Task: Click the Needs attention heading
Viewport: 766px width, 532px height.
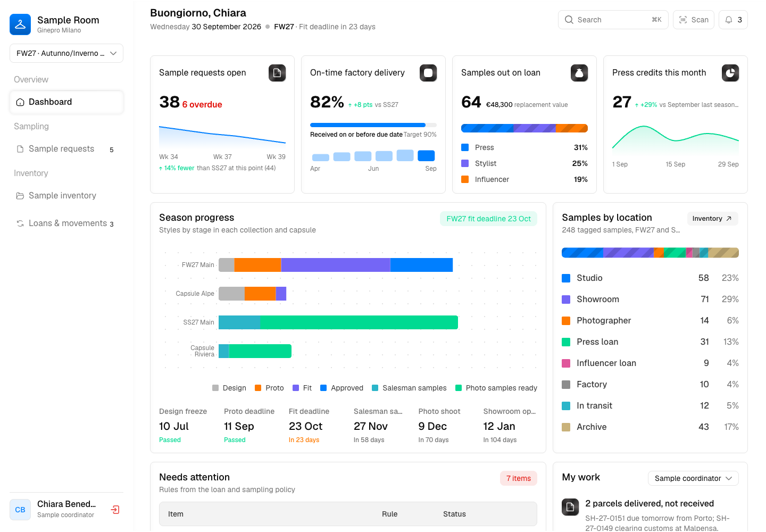Action: pyautogui.click(x=194, y=477)
